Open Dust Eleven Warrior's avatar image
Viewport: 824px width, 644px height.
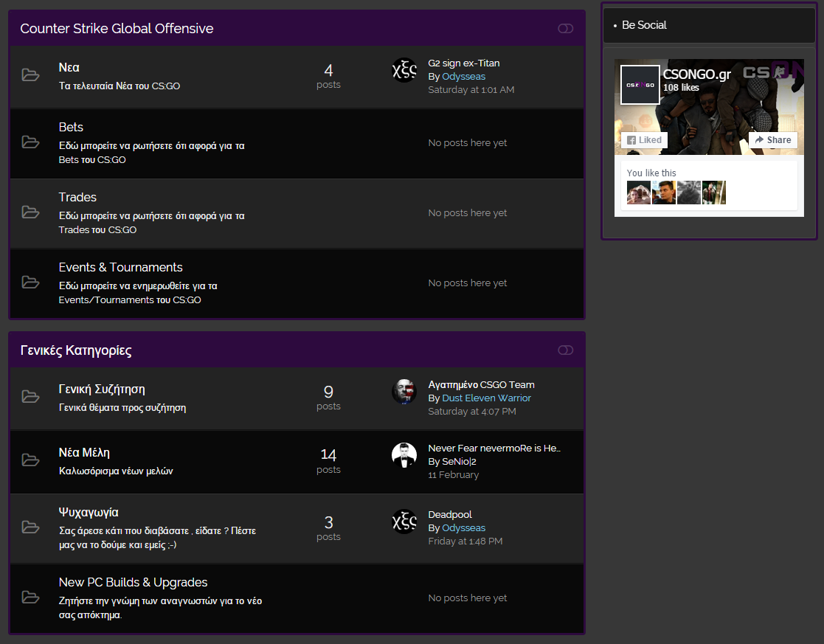pos(404,391)
